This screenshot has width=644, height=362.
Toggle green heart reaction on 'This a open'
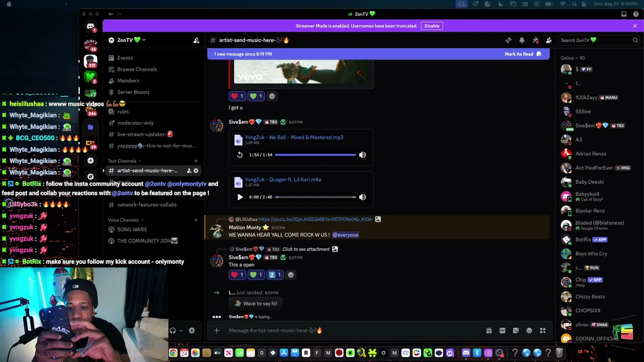pos(256,275)
